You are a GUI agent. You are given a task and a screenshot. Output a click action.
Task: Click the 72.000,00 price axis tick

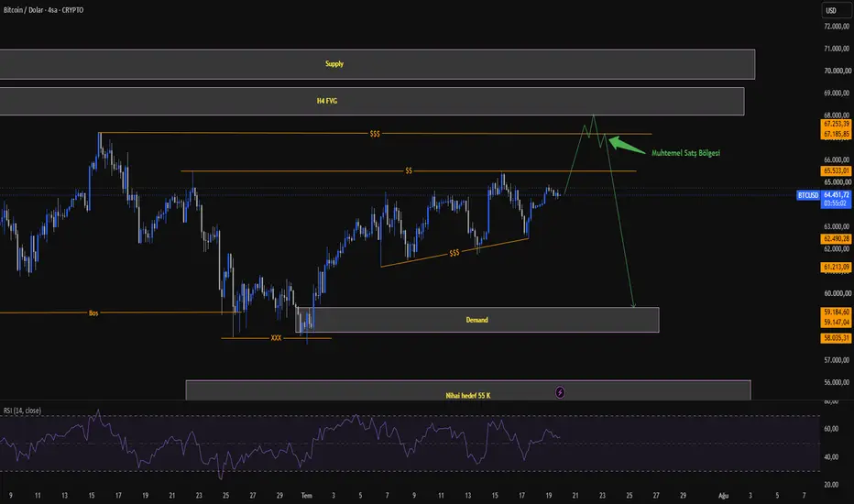tap(837, 27)
